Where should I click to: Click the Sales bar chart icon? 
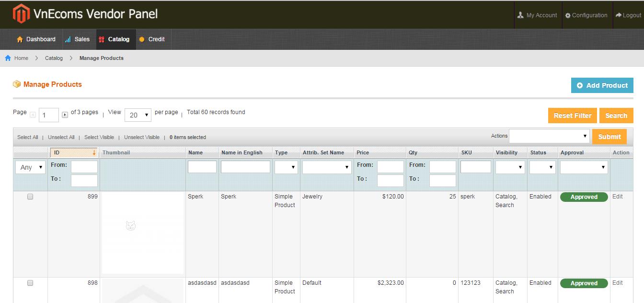[68, 39]
